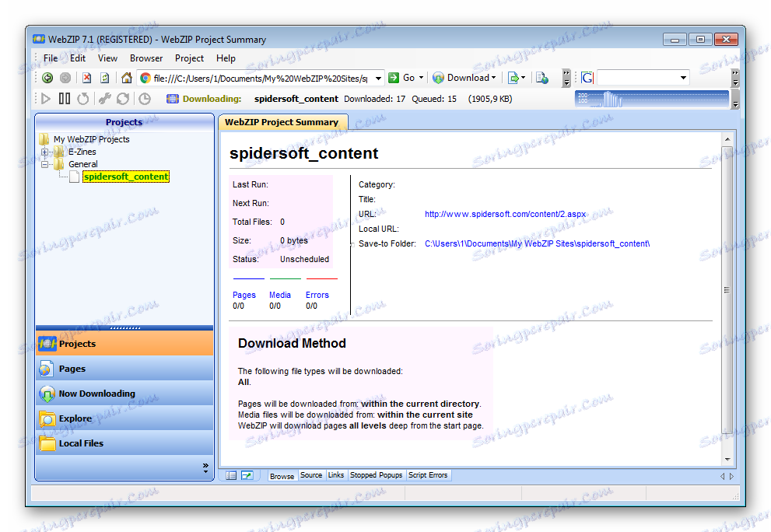Click the download speed graph meter

click(651, 99)
